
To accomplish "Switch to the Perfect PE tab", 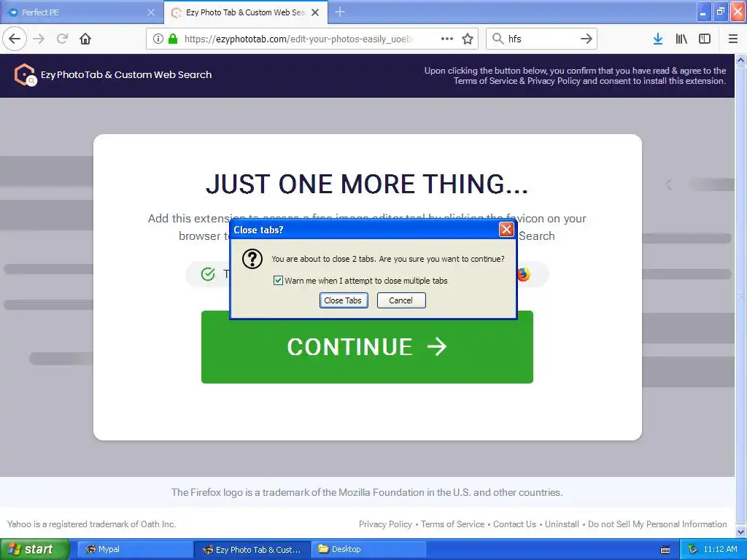I will click(81, 12).
